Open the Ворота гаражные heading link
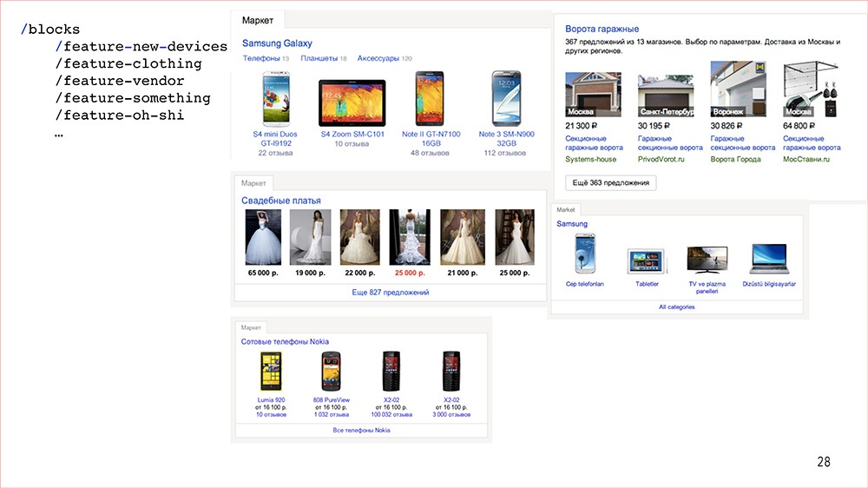Image resolution: width=868 pixels, height=488 pixels. (602, 29)
